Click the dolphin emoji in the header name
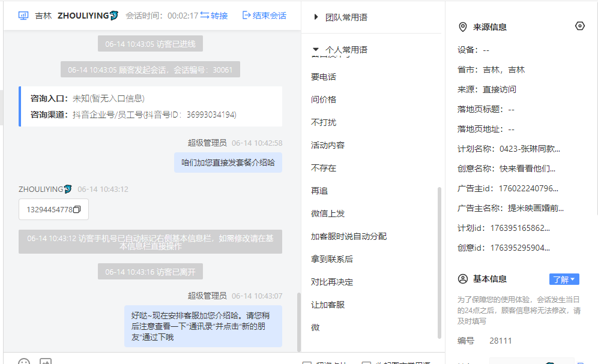Viewport: 598px width, 364px height. [113, 16]
